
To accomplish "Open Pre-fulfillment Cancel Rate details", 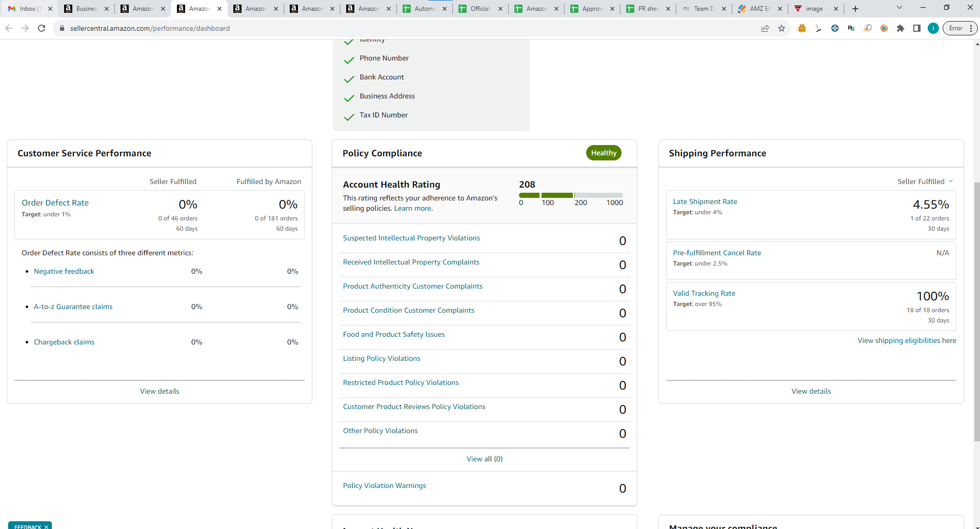I will pos(717,253).
